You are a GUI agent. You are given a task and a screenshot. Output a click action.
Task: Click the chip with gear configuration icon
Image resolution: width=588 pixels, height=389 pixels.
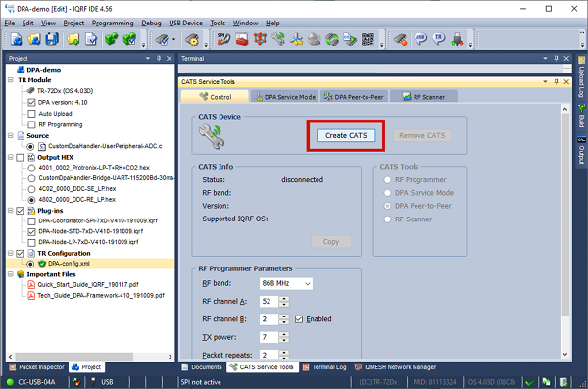click(x=192, y=39)
